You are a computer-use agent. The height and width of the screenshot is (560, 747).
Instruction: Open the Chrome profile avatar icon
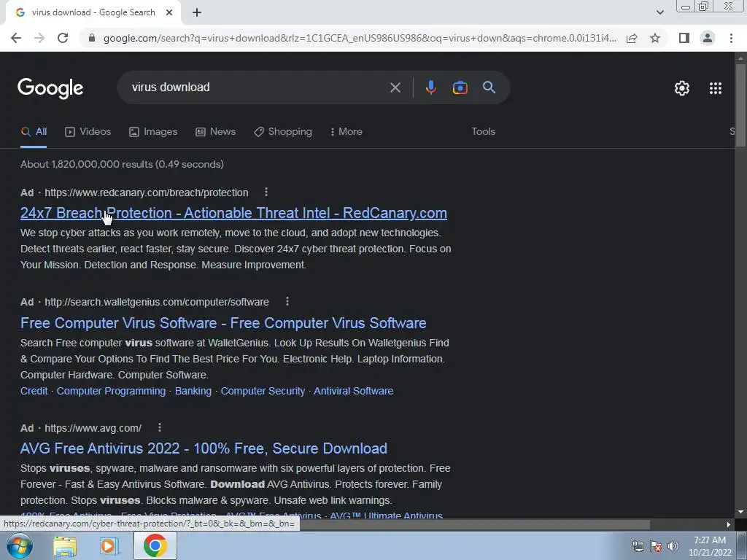click(x=708, y=38)
